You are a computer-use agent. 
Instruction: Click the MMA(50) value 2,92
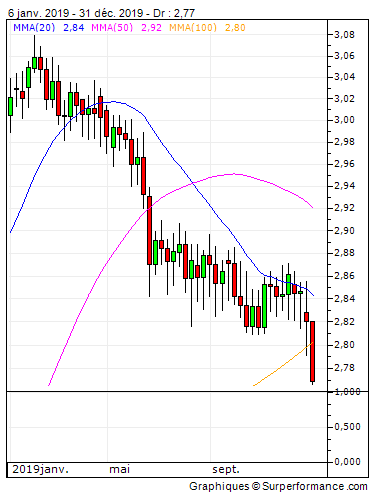[x=151, y=27]
